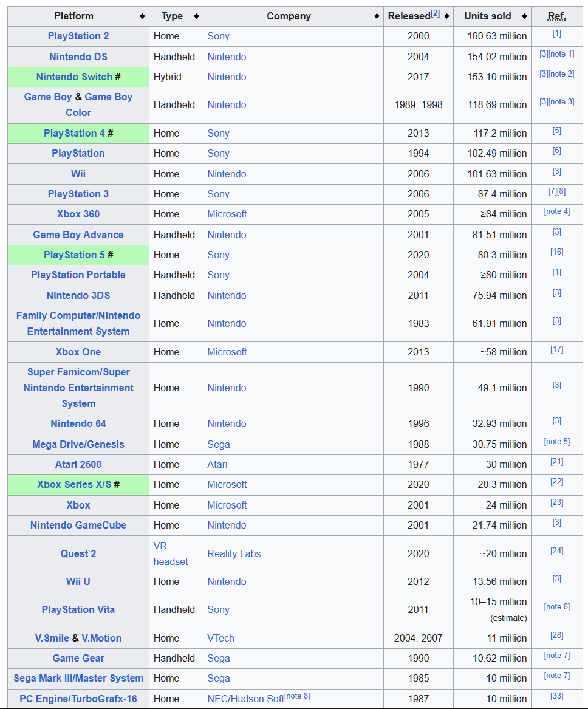The image size is (588, 709).
Task: Click the Atari company link
Action: (217, 464)
